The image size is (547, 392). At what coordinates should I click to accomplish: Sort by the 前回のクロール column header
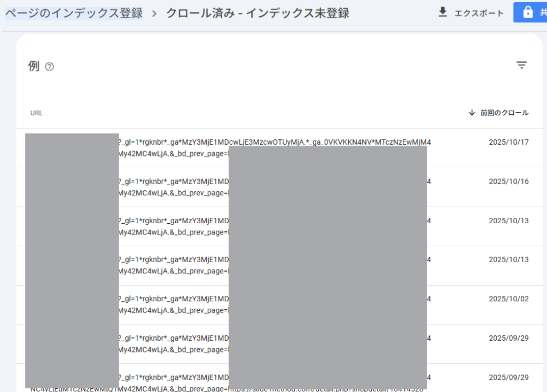coord(504,113)
